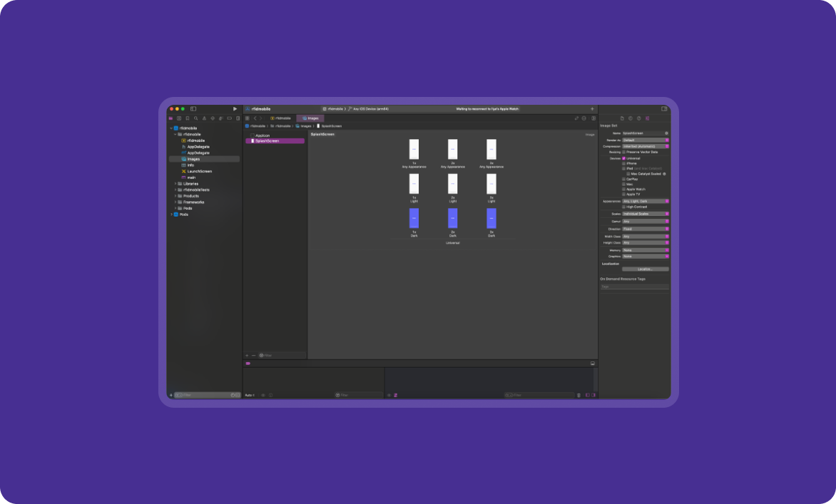Disable the Universal devices checkbox
The width and height of the screenshot is (836, 504).
pos(624,158)
